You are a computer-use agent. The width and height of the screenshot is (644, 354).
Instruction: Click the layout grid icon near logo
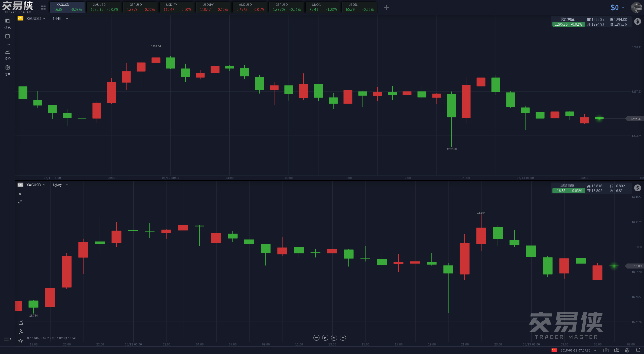click(43, 8)
